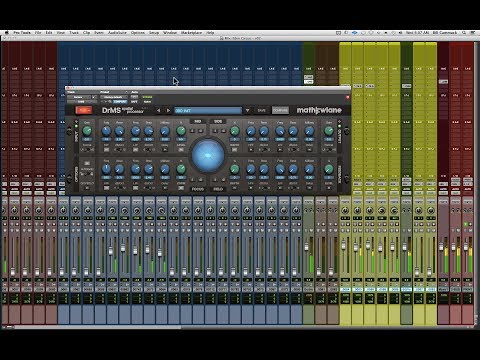Image resolution: width=480 pixels, height=360 pixels.
Task: Flip the Input mode switch under Input Gain
Action: pyautogui.click(x=87, y=150)
